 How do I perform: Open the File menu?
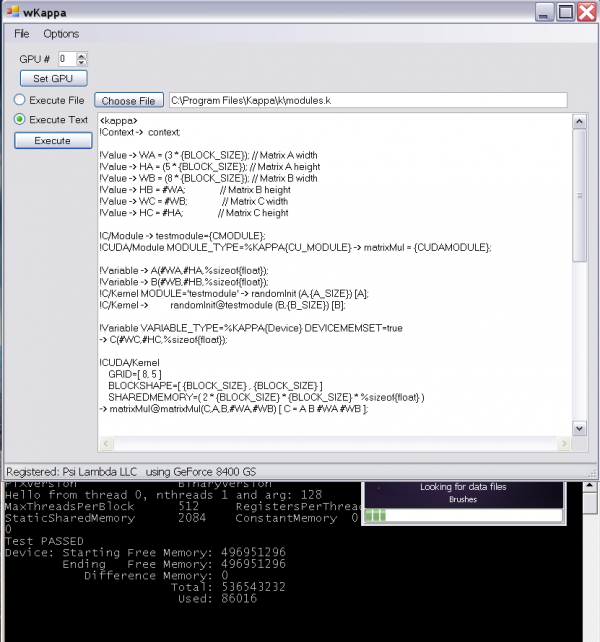[21, 34]
